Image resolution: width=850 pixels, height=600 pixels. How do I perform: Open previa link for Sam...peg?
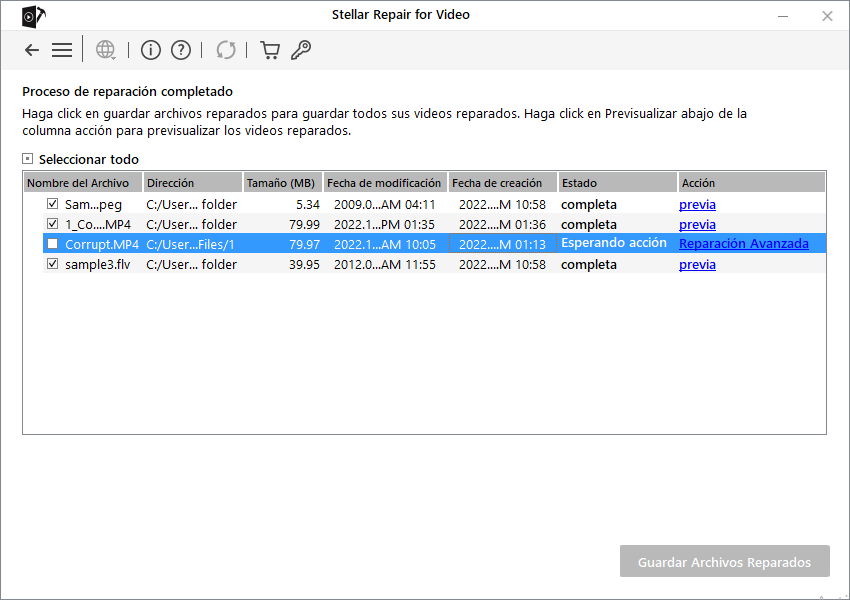point(697,204)
